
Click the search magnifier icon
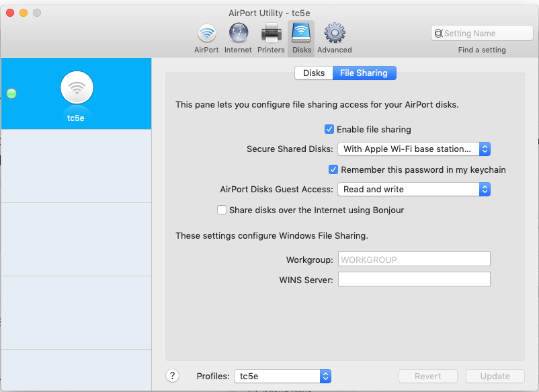point(438,34)
